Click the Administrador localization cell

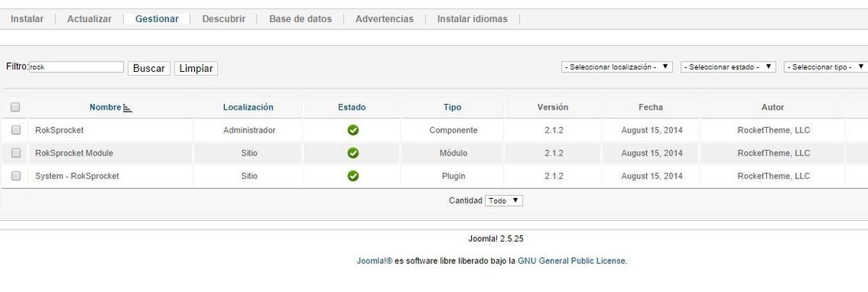249,130
